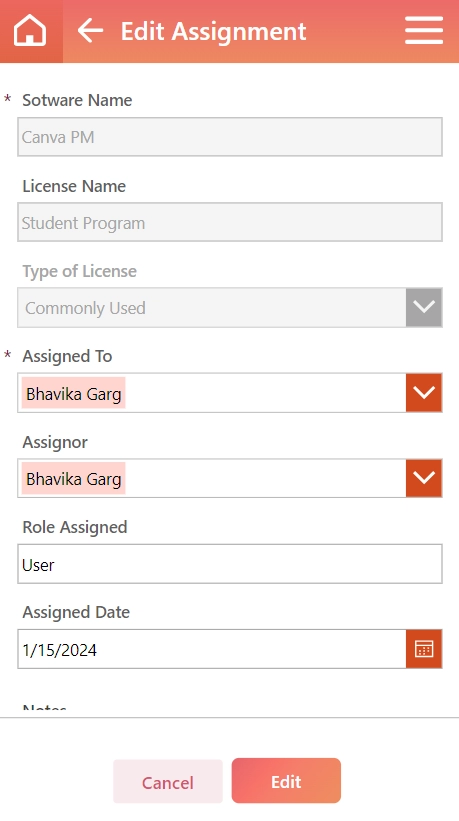This screenshot has height=821, width=459.
Task: Open the hamburger menu
Action: point(424,30)
